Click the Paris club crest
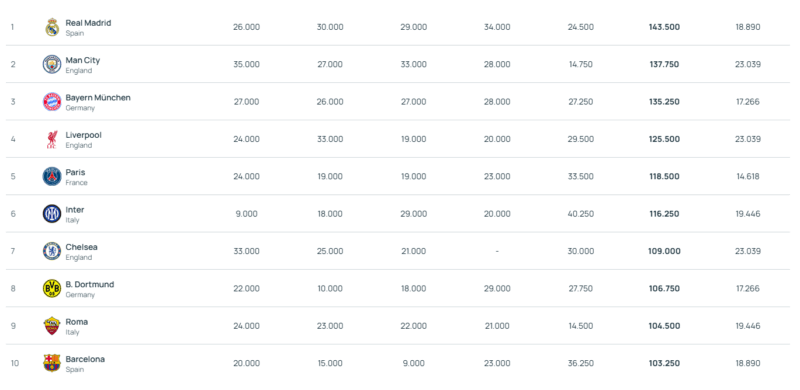The image size is (800, 390). [52, 176]
